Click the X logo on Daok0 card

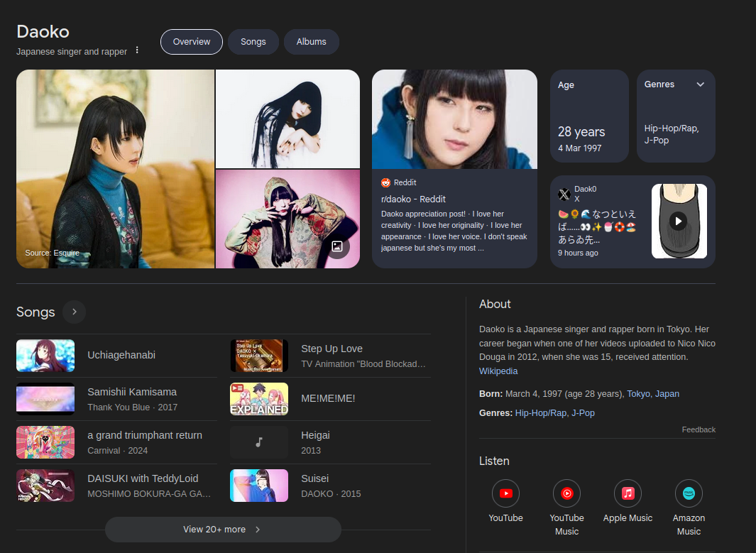pyautogui.click(x=564, y=195)
